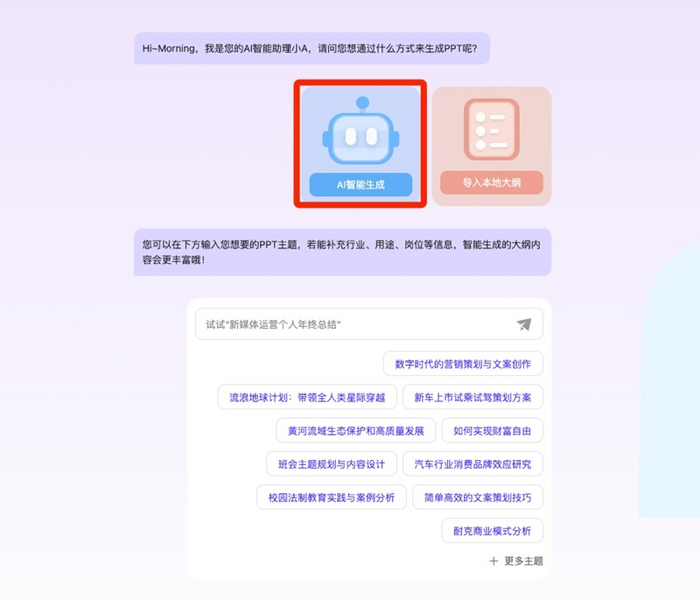Viewport: 700px width, 600px height.
Task: Click the pink outline list icon
Action: point(491,129)
